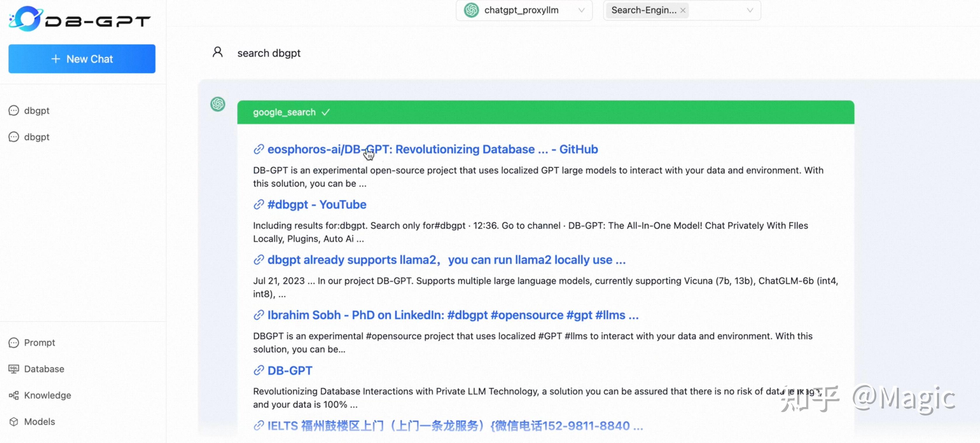Click link icon beside DB-GPT result
The height and width of the screenshot is (443, 980).
[259, 370]
